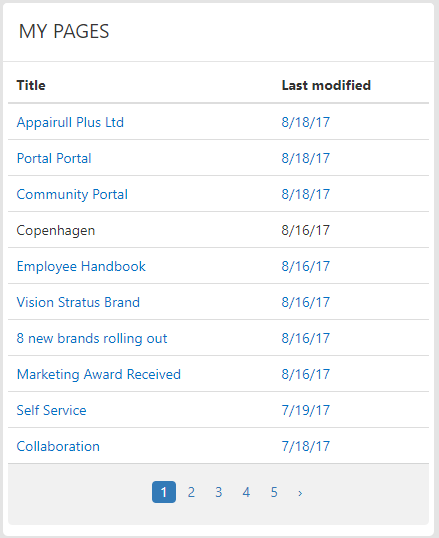Select current page 1 in pagination

pos(164,492)
